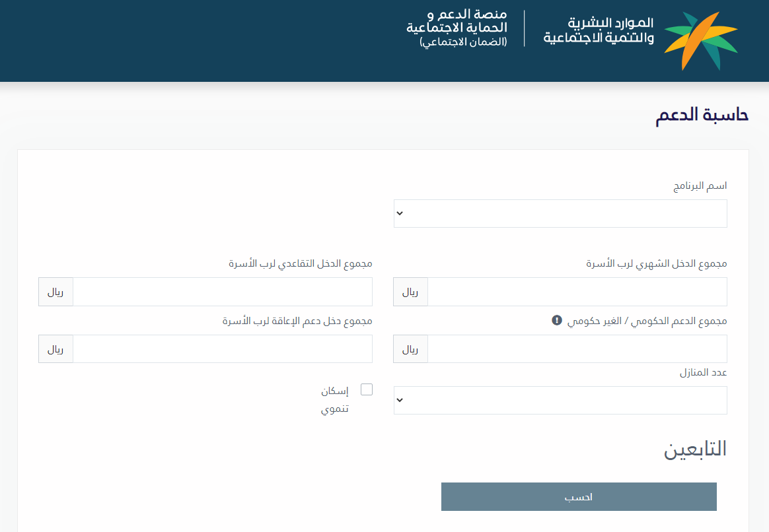Click the مجموع دخل دعم الإعاقة input

pos(222,349)
